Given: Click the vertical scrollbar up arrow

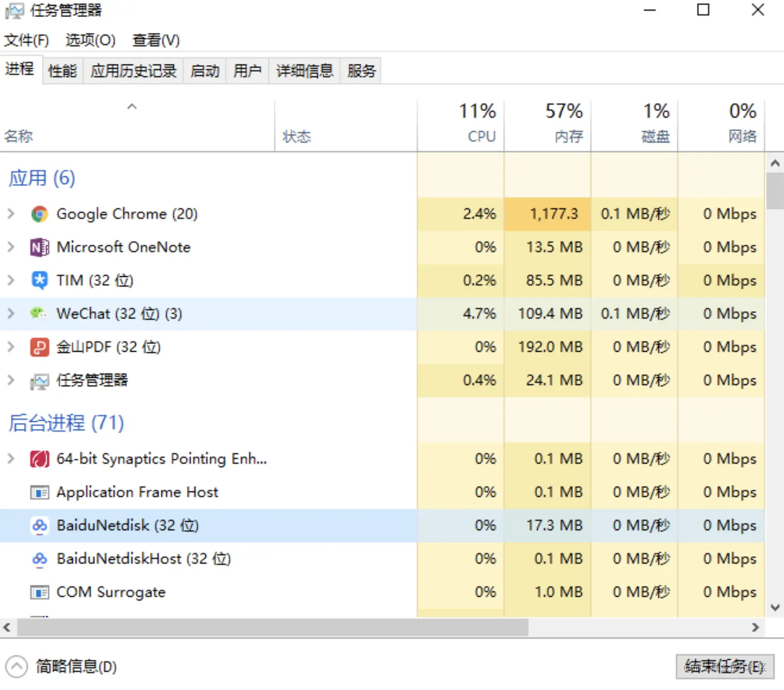Looking at the screenshot, I should click(775, 163).
